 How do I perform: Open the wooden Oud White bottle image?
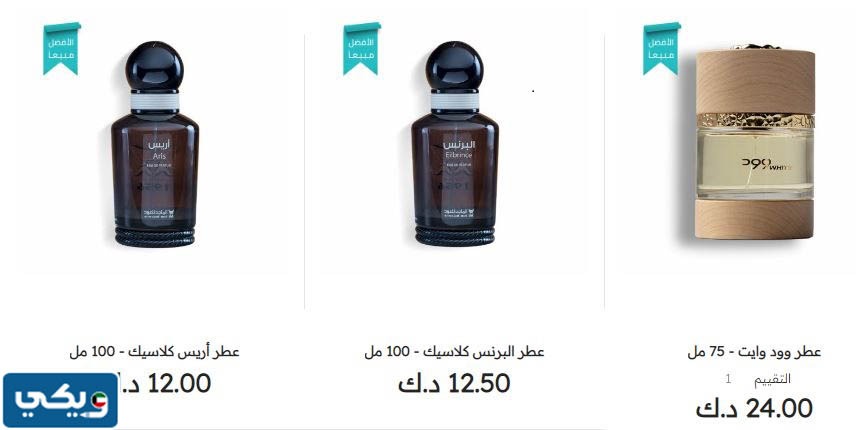coord(754,143)
